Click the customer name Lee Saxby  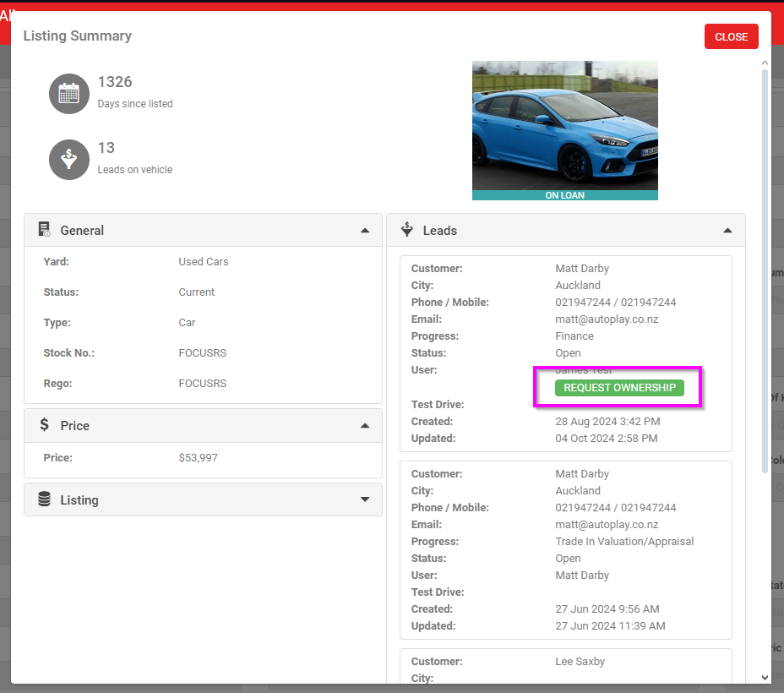click(580, 662)
